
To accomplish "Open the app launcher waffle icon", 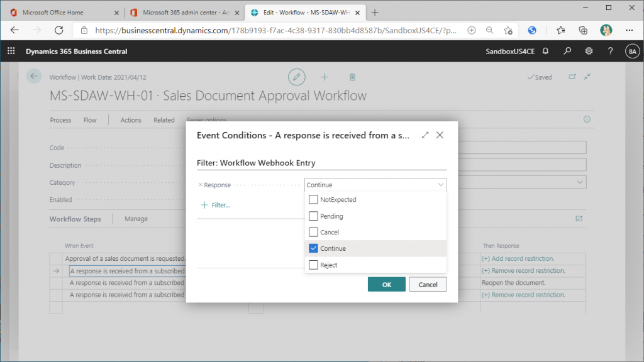I will pos(11,51).
